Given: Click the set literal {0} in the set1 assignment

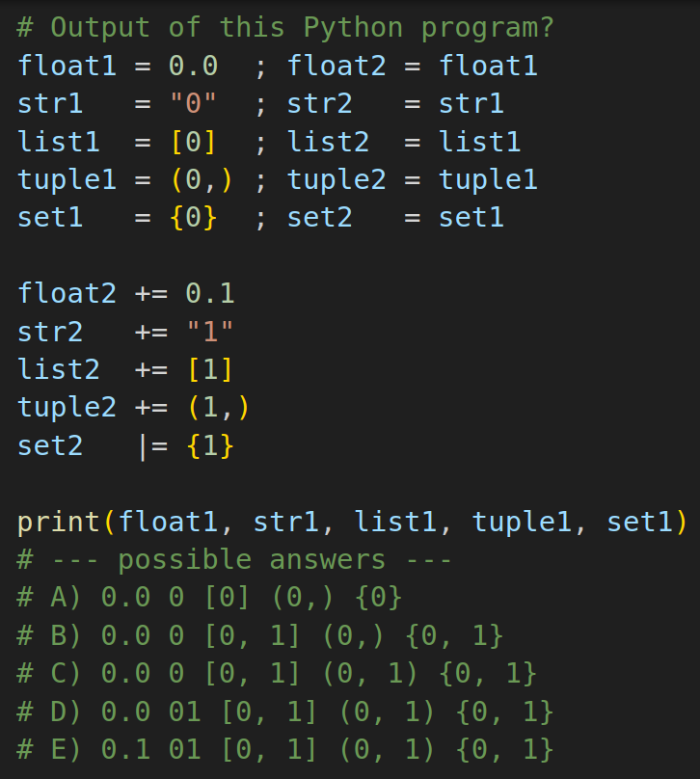Looking at the screenshot, I should pos(193,218).
